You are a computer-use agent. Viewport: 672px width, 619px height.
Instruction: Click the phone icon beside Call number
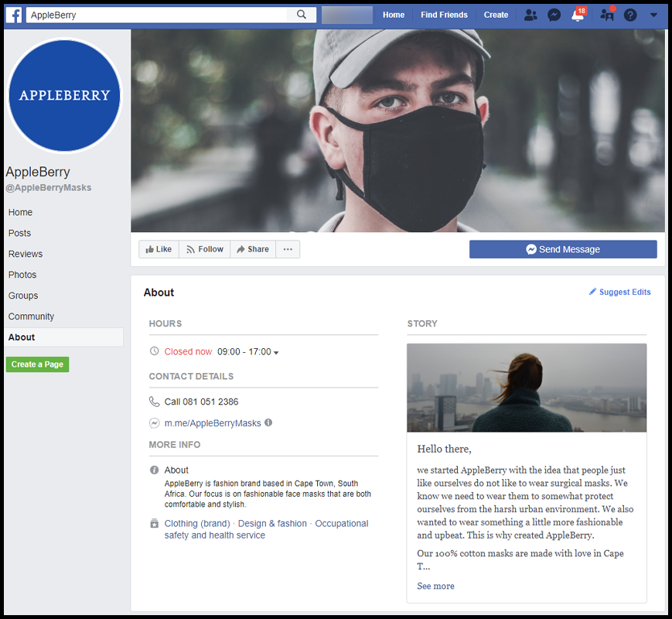(x=155, y=402)
